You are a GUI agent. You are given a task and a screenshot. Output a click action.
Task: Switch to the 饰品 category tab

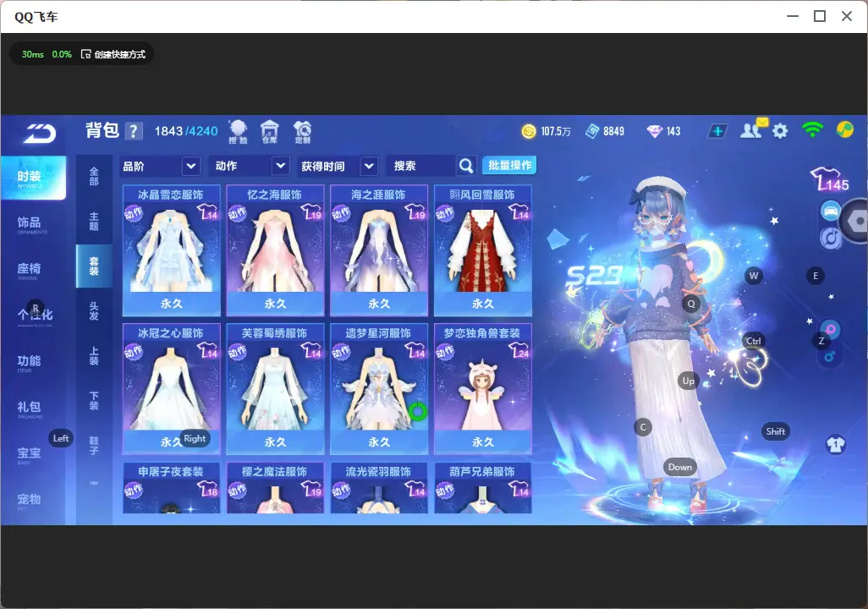click(33, 223)
